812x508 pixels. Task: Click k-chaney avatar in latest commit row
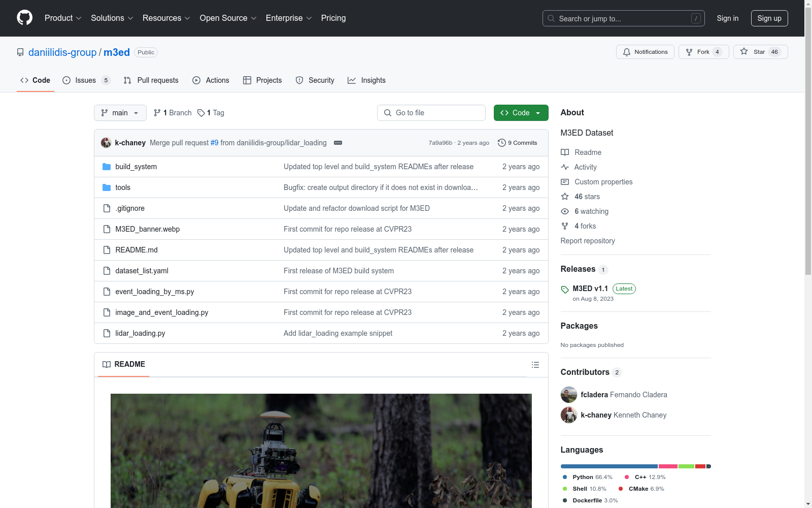pyautogui.click(x=106, y=143)
